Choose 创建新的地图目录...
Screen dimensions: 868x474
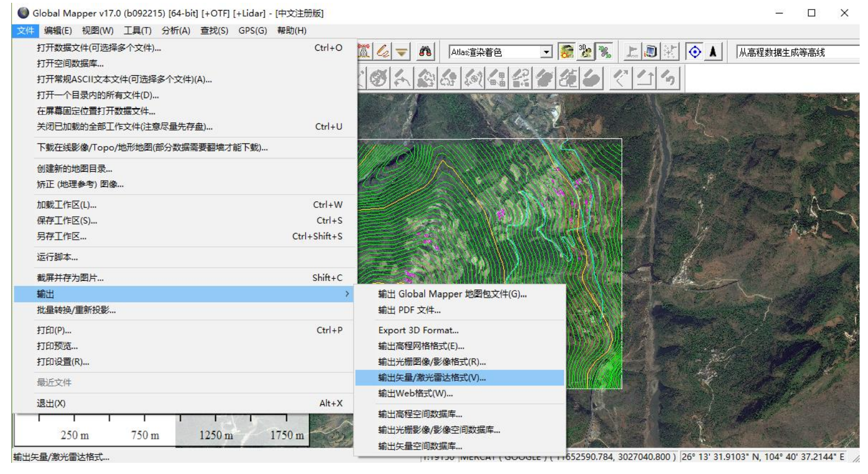(x=184, y=168)
